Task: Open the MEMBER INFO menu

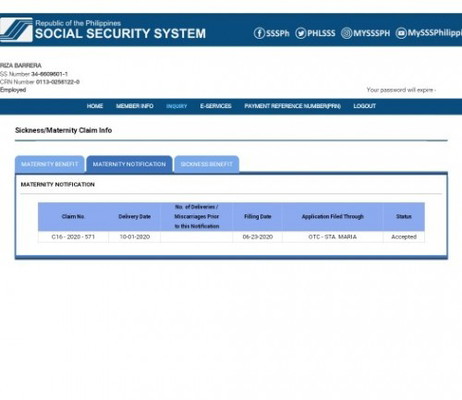Action: (135, 106)
